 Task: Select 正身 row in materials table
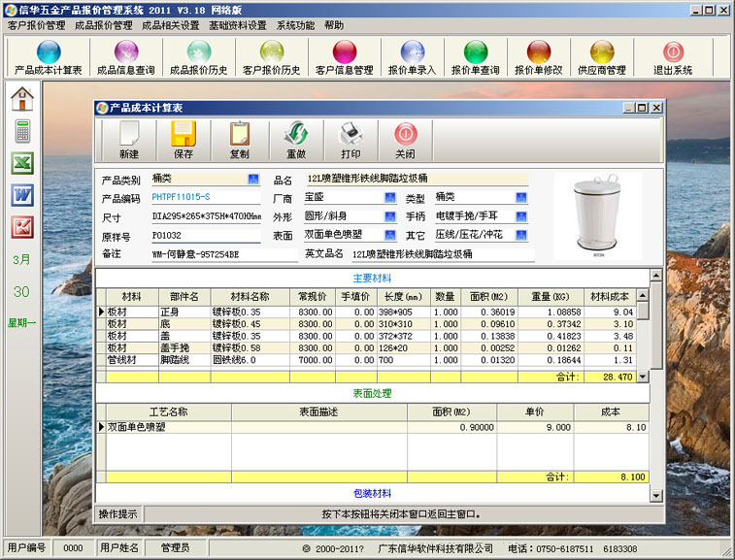click(x=367, y=313)
